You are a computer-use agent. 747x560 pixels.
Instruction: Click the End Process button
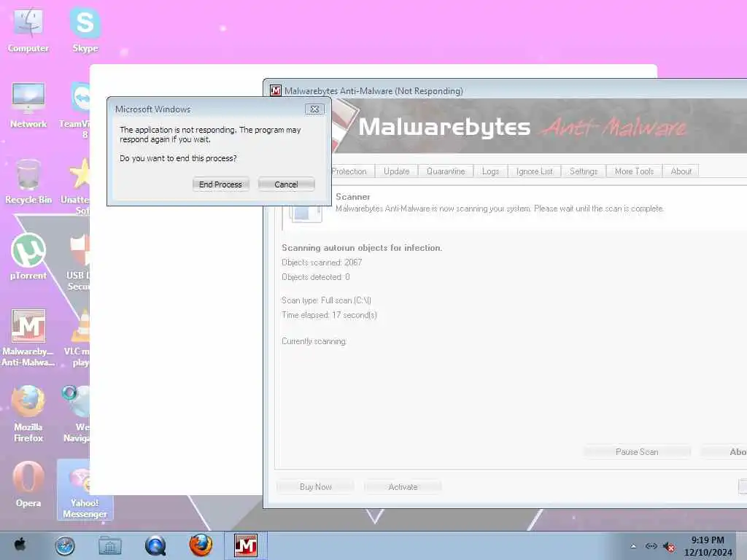pos(220,184)
